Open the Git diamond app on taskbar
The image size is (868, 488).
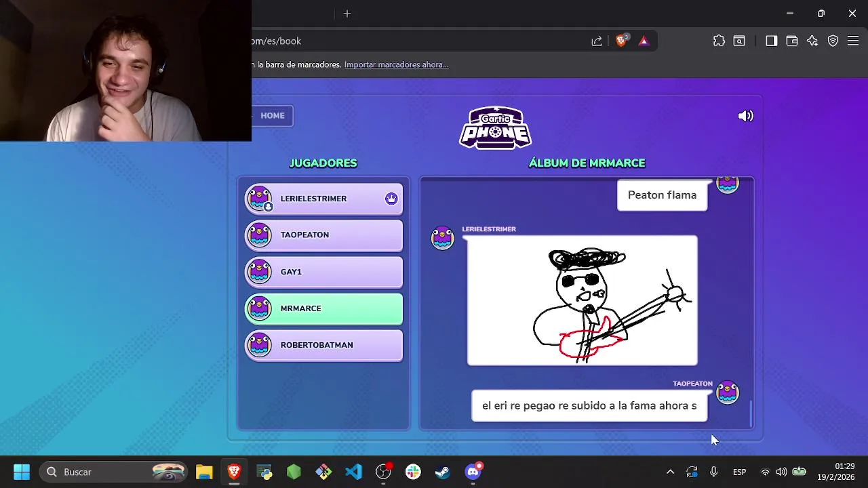[323, 472]
